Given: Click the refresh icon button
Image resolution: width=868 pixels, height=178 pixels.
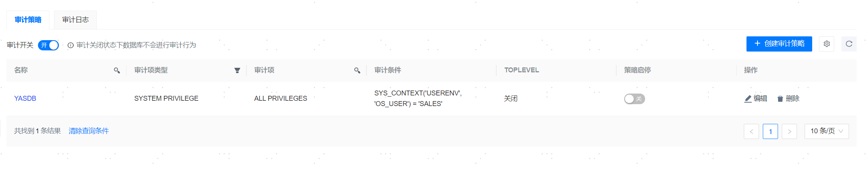Looking at the screenshot, I should point(849,44).
